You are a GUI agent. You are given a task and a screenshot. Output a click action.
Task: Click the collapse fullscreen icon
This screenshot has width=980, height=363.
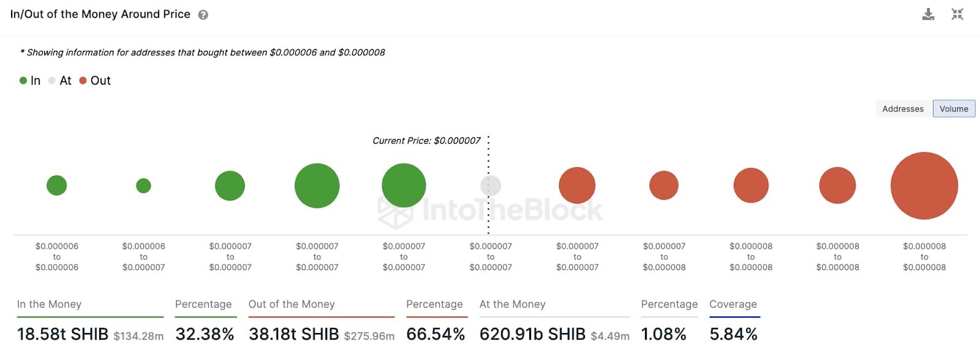tap(957, 14)
